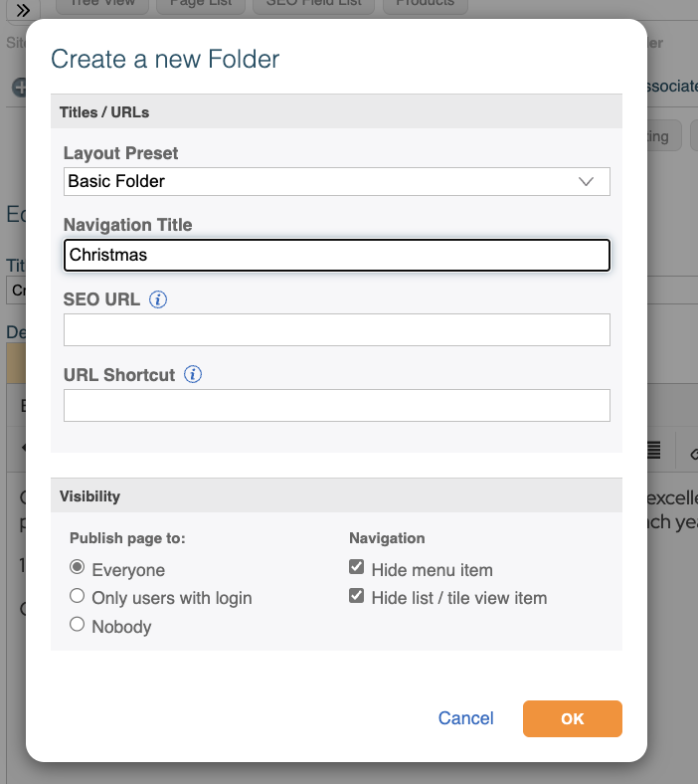698x784 pixels.
Task: Select Nobody under Publish page to
Action: click(x=77, y=625)
